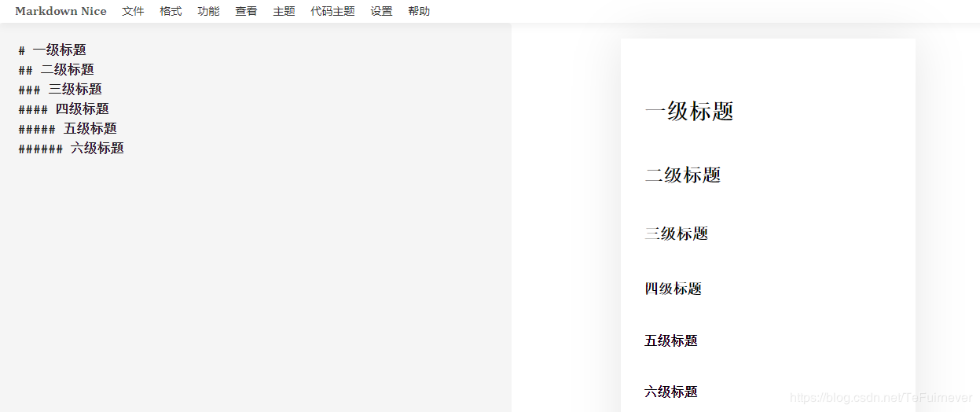The image size is (980, 412).
Task: Open the 代码主题 menu
Action: (332, 12)
